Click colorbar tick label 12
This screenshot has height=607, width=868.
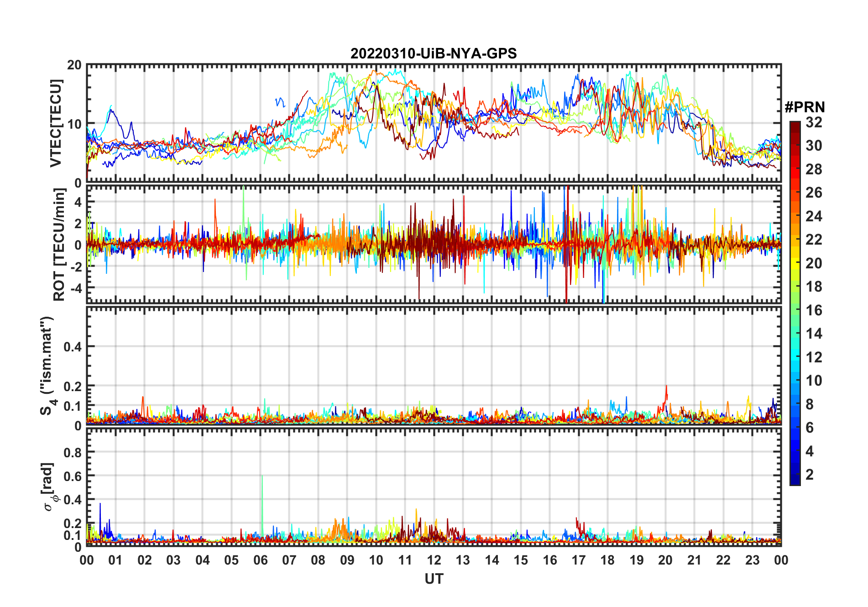(814, 357)
